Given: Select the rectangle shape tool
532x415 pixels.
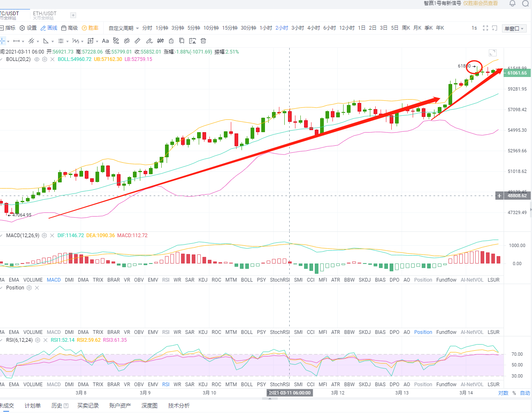Looking at the screenshot, I should pos(91,41).
